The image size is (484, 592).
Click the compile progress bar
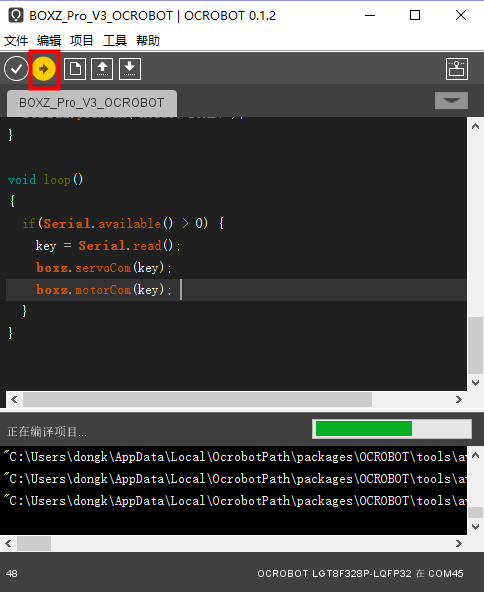[392, 429]
